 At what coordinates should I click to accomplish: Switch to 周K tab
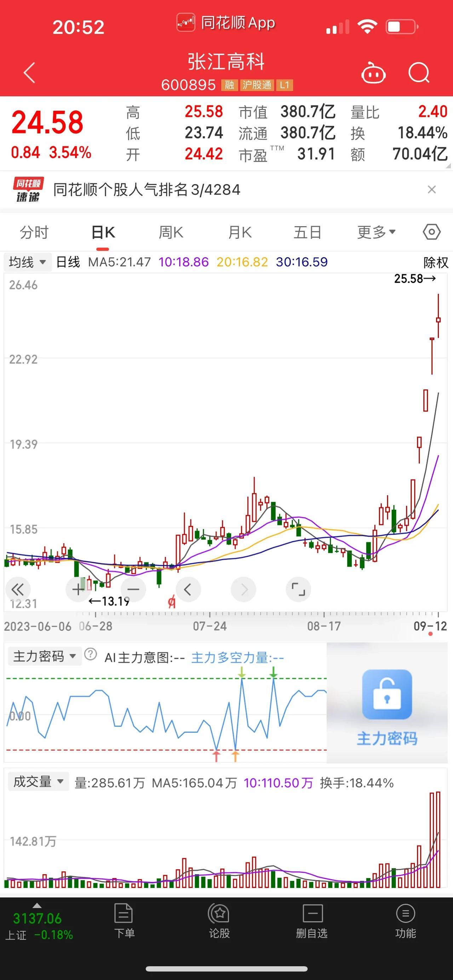(x=171, y=232)
